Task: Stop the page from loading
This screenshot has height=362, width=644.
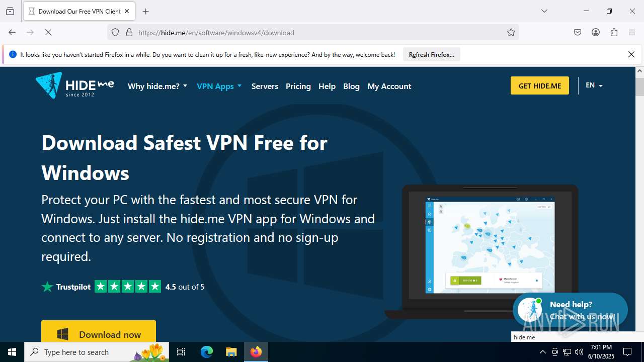Action: 48,32
